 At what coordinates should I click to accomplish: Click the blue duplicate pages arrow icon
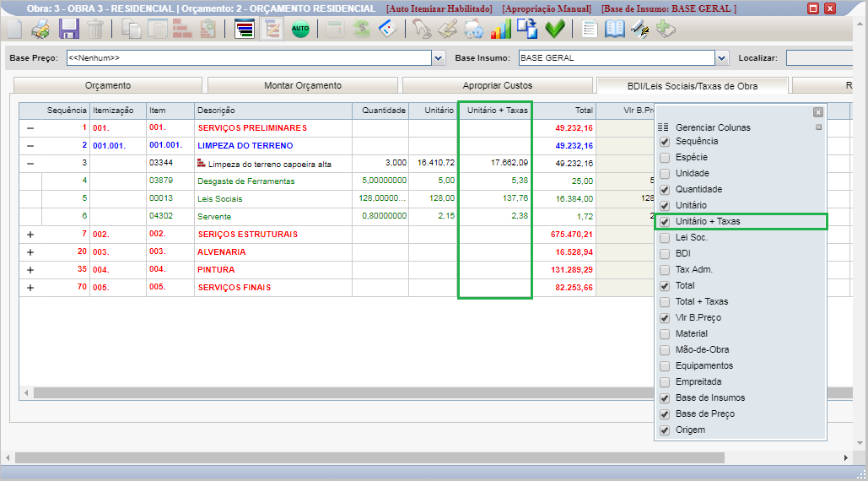(527, 29)
